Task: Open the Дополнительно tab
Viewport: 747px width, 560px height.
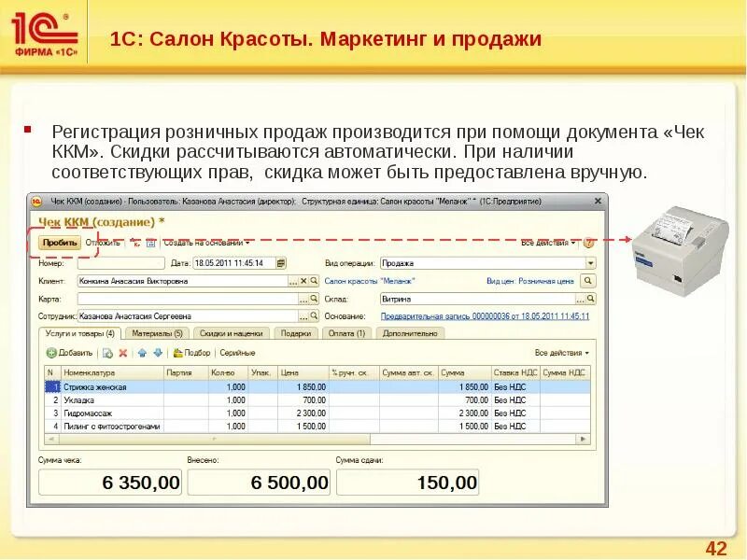Action: click(x=410, y=333)
